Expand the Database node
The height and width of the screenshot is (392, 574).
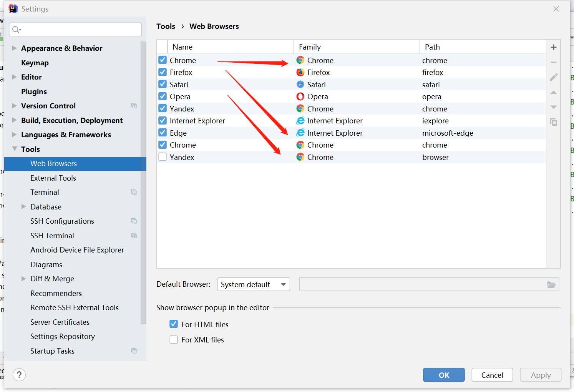[x=23, y=207]
